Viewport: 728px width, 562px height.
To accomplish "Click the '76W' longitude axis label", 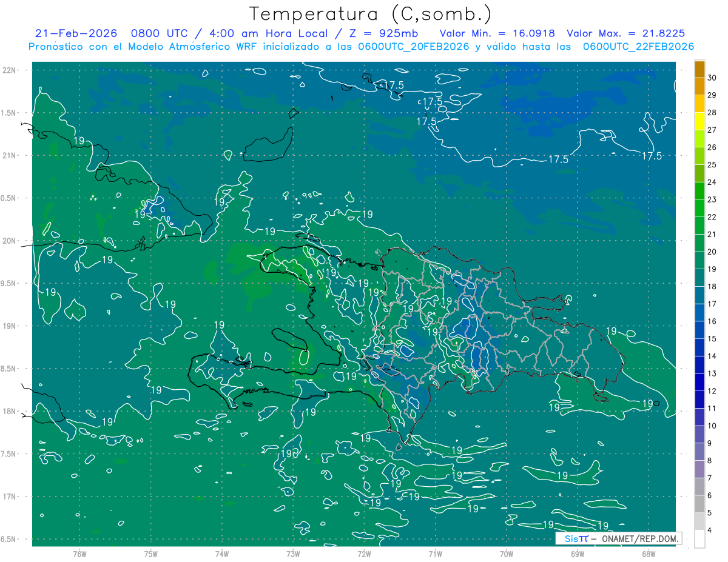I will pos(79,554).
